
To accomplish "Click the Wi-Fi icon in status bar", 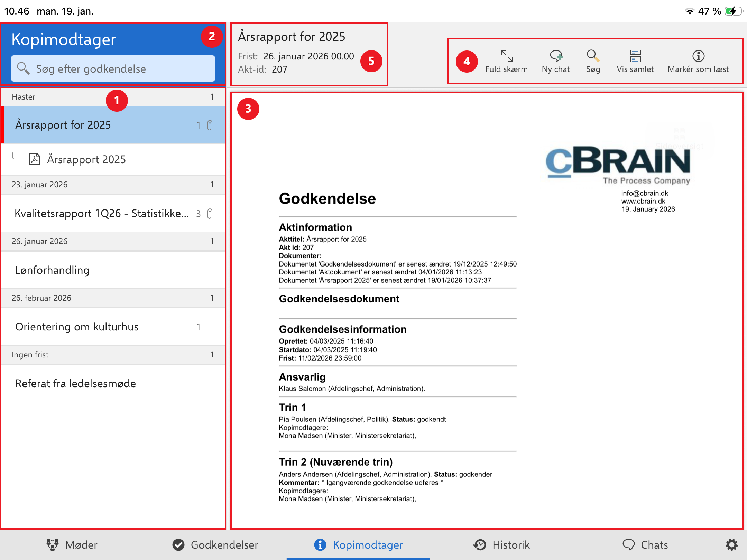I will pyautogui.click(x=690, y=11).
